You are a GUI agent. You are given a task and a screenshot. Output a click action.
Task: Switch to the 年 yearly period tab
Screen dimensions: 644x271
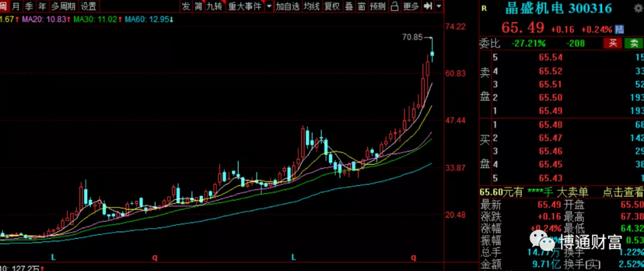[x=42, y=6]
